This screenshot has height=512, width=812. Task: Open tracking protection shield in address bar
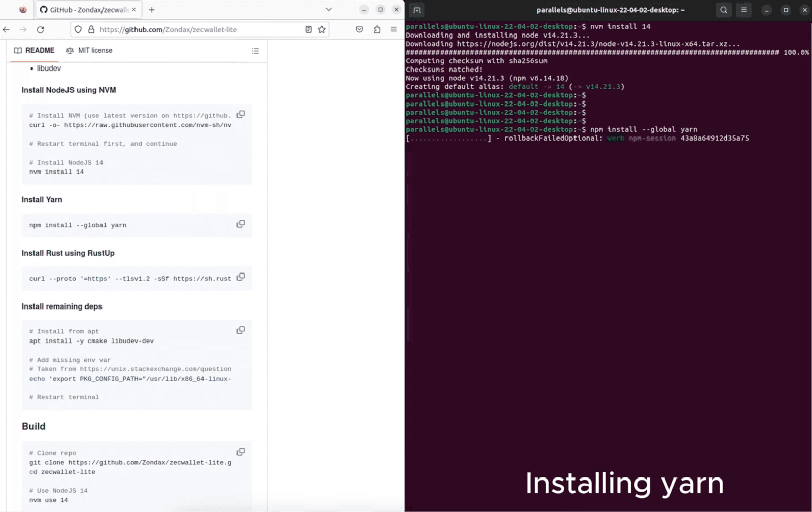click(x=78, y=29)
